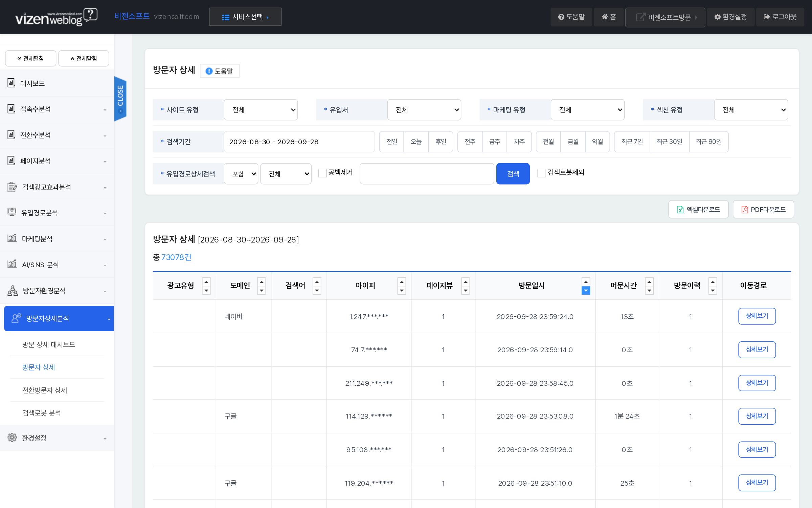Open the 포함 condition dropdown
The image size is (812, 508).
241,174
